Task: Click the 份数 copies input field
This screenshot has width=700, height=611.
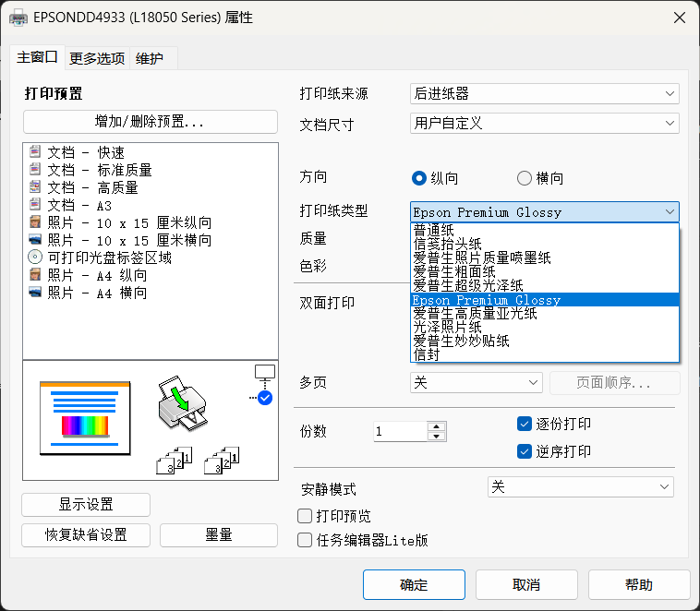Action: point(401,431)
